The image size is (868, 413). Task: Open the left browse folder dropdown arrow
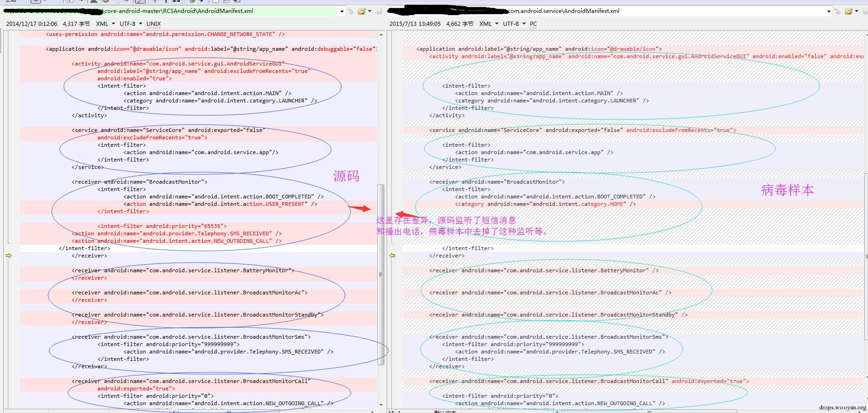tap(370, 11)
